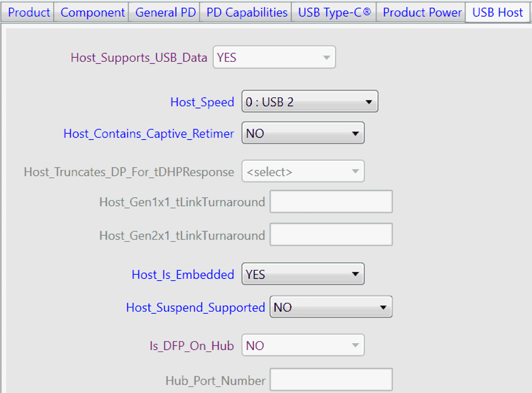Click the Host_Contains_Captive_Retimer label link

coord(149,134)
